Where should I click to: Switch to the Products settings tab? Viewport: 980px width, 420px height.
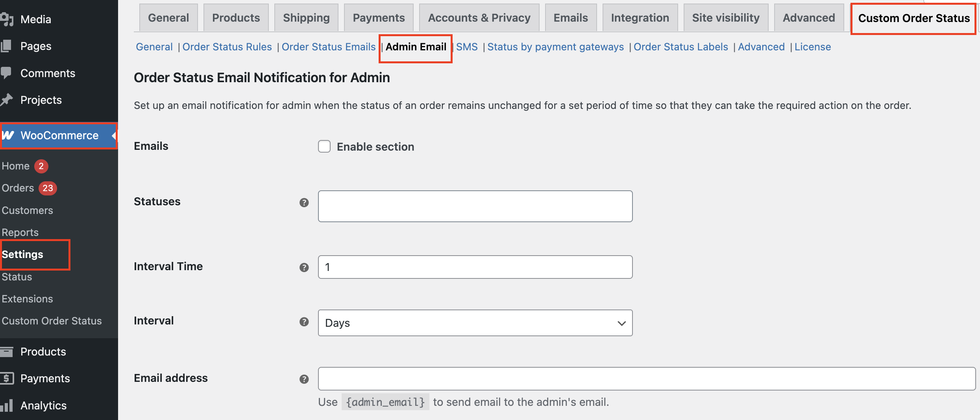tap(236, 18)
